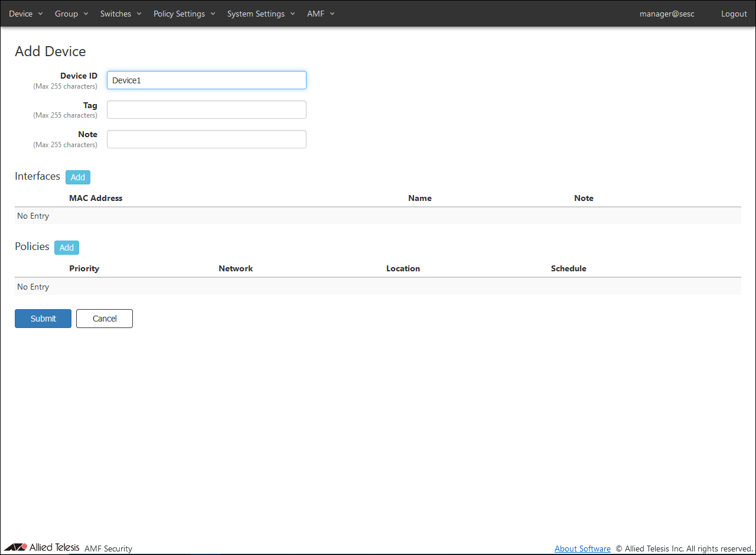Click into the Tag input field
756x555 pixels.
207,110
